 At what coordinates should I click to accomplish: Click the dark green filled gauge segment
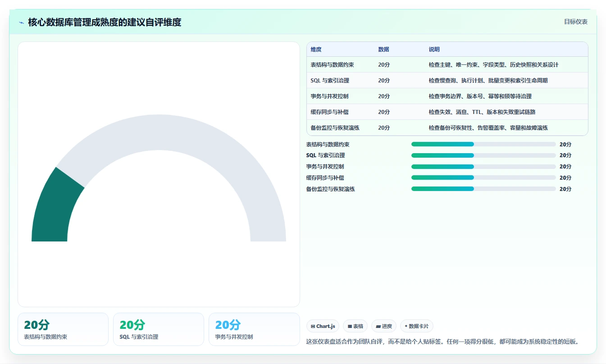[x=55, y=209]
